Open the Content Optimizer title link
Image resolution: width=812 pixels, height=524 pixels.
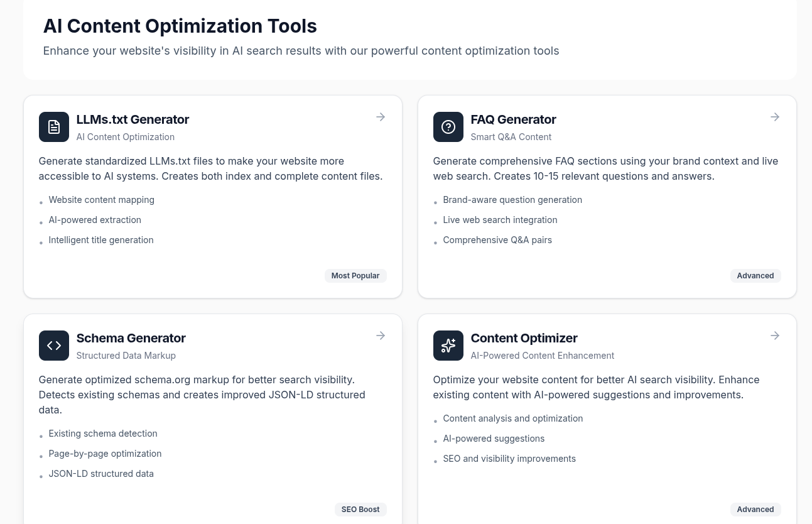[x=524, y=338]
